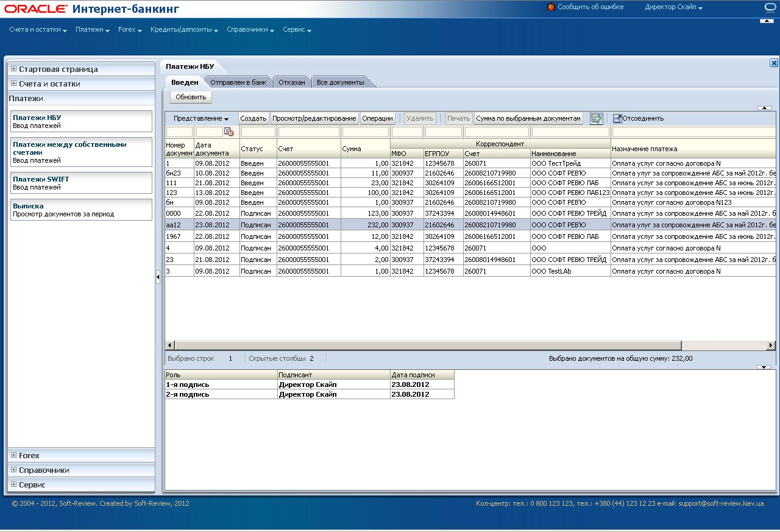Image resolution: width=780 pixels, height=532 pixels.
Task: Switch to Отправлен в банк tab
Action: (238, 82)
